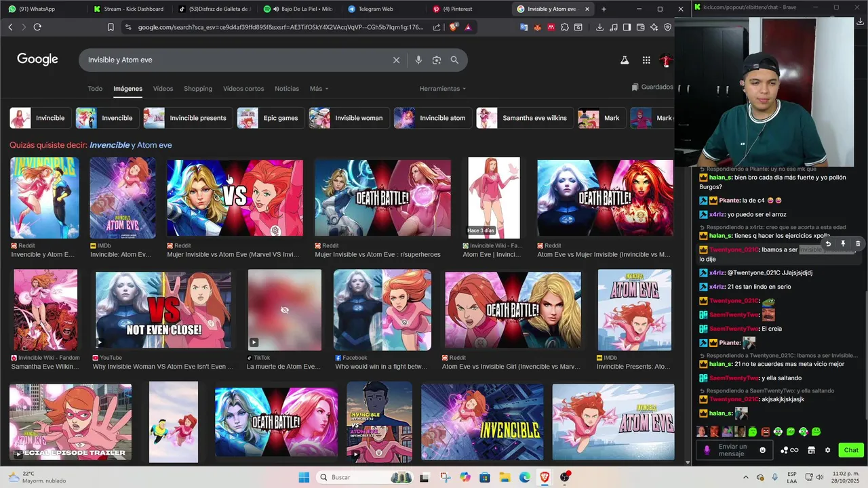Toggle the Brave sidebar panel

pyautogui.click(x=627, y=27)
